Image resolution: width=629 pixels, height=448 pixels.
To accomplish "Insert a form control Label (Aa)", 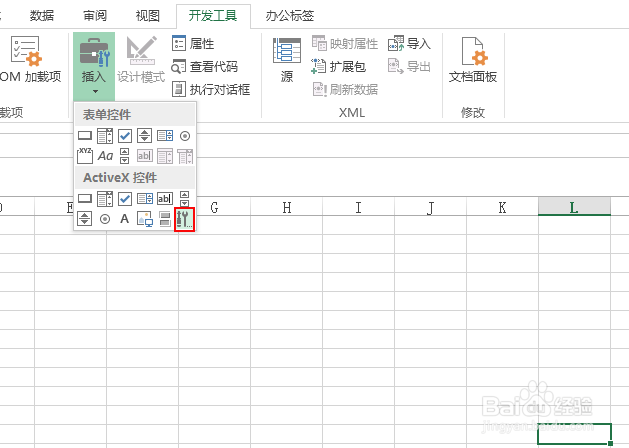I will point(106,156).
